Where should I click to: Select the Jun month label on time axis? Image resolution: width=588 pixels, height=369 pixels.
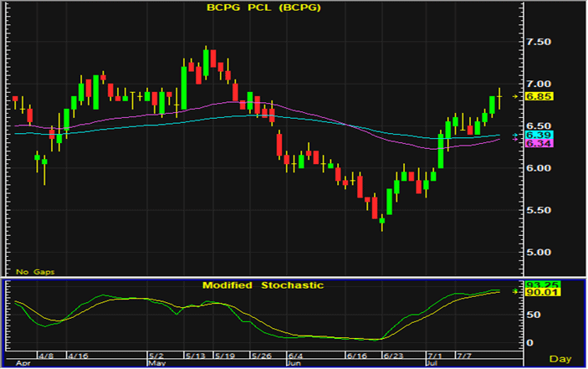[x=294, y=364]
